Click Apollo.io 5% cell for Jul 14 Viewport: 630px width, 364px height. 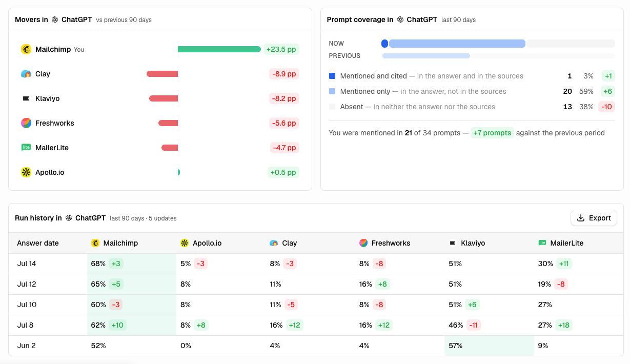click(x=221, y=264)
